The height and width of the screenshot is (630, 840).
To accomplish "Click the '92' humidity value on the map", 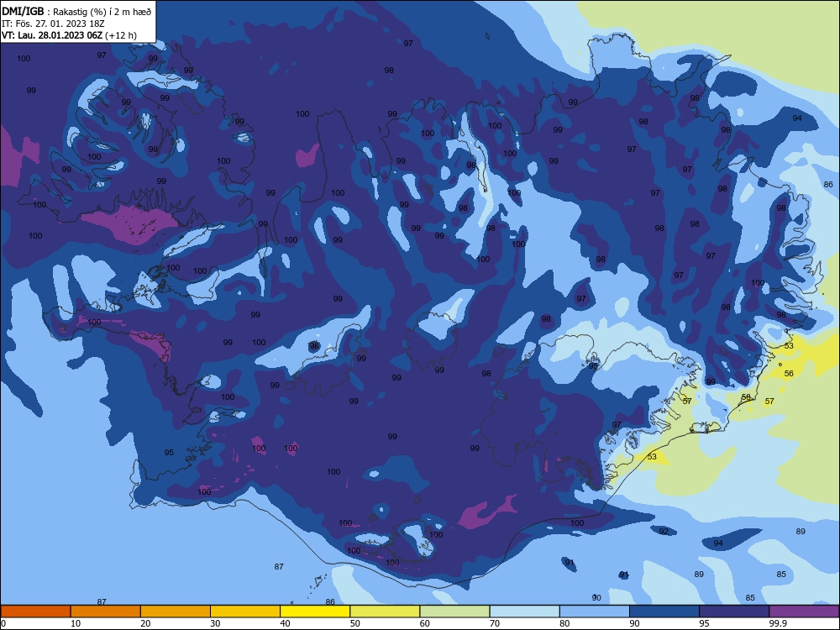I will [664, 532].
